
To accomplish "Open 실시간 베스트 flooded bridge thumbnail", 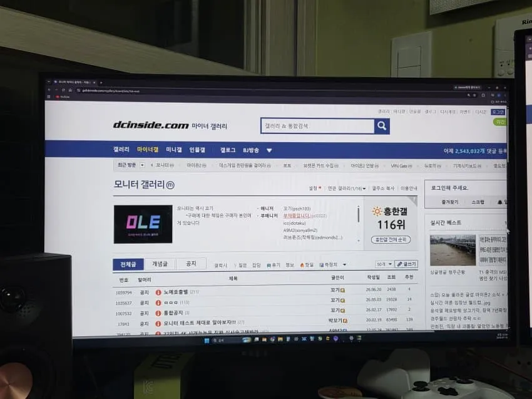I will (x=453, y=251).
